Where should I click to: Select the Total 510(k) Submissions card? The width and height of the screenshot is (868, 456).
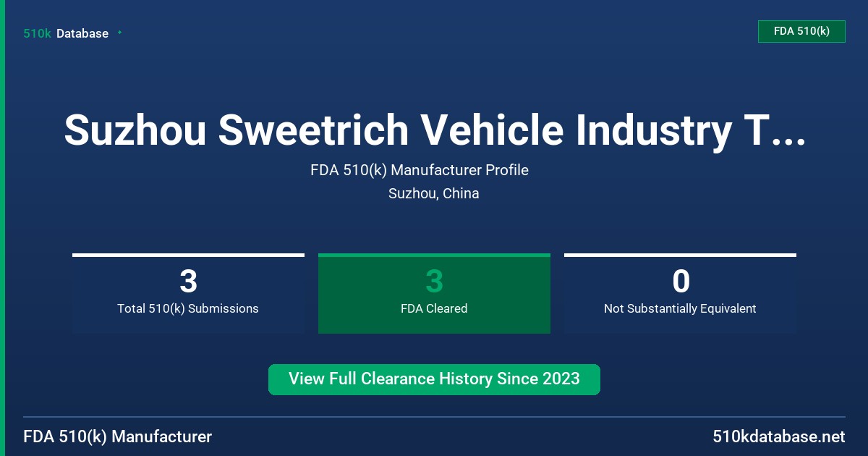pos(188,294)
